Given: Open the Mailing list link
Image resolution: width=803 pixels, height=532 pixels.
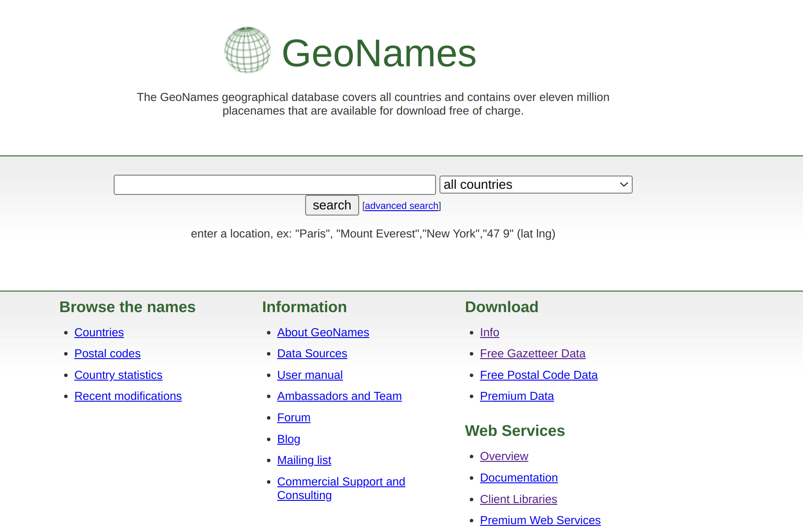Looking at the screenshot, I should 304,460.
